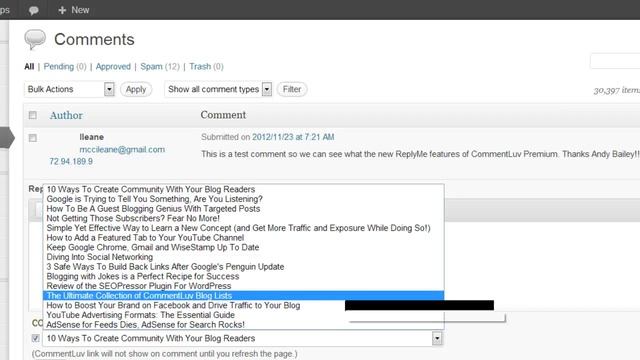The width and height of the screenshot is (640, 360).
Task: Click the IP address 72.94.189.9
Action: (71, 161)
